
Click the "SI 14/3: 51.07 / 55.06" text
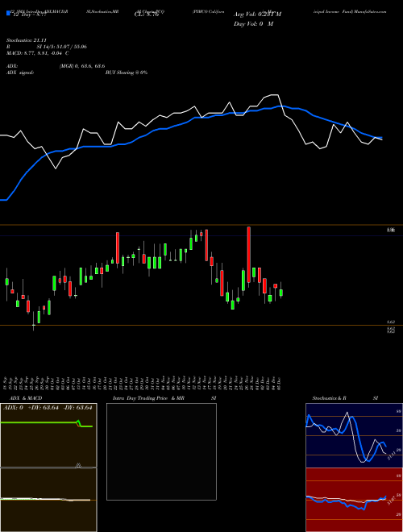click(62, 47)
